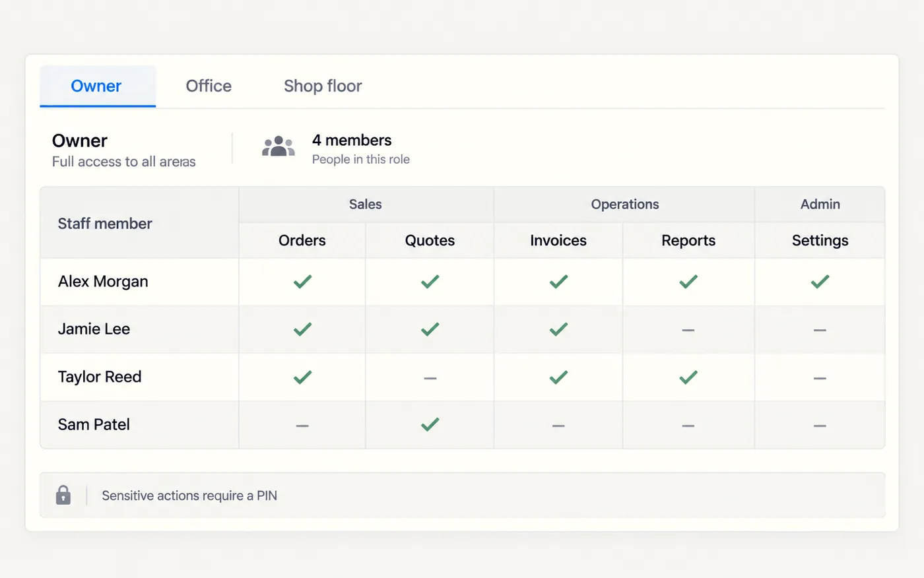Screen dimensions: 924x578
Task: Toggle Jamie Lee's Orders checkmark
Action: [302, 329]
